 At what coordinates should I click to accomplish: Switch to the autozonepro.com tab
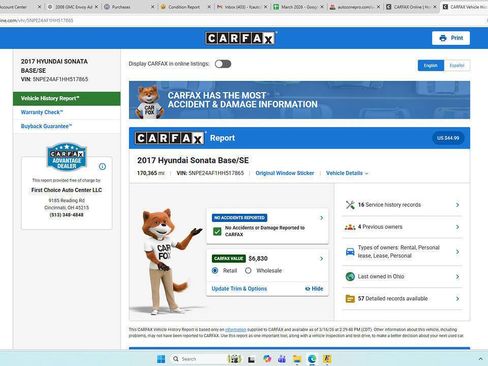[355, 7]
